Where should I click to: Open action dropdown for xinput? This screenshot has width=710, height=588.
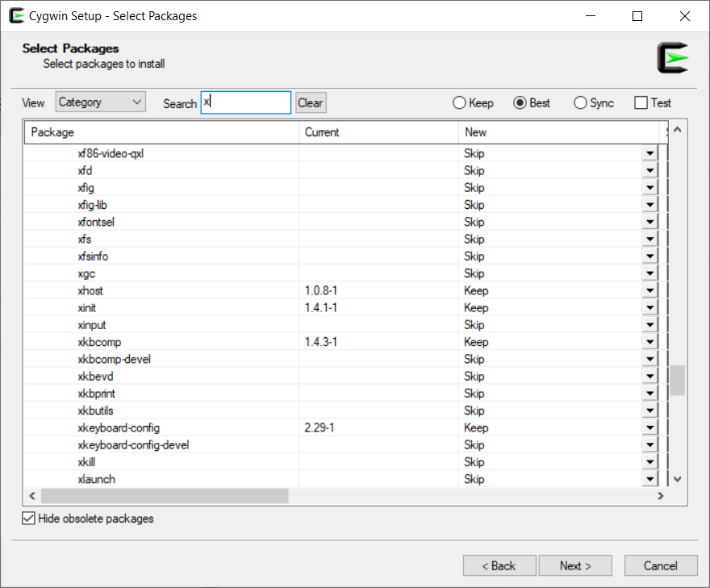[649, 325]
